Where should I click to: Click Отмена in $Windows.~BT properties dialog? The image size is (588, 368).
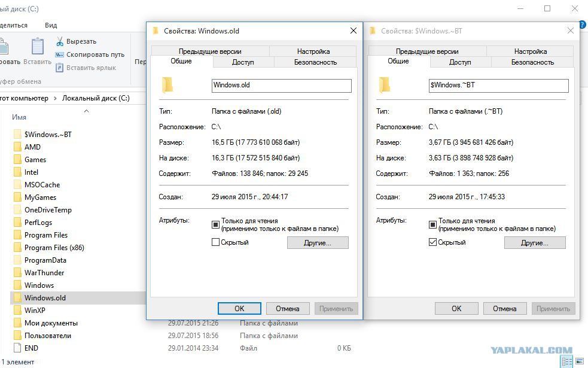click(x=505, y=308)
